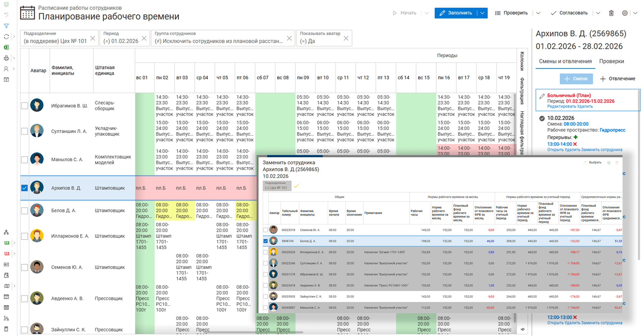Open dropdown arrow next to Заполнить
The image size is (644, 336).
click(482, 13)
